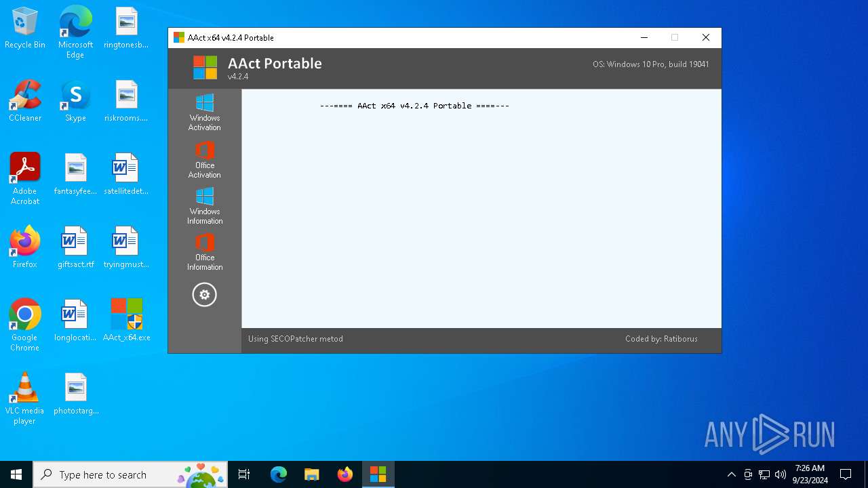Screen dimensions: 868x488
Task: Show Windows Information in AAct sidebar
Action: 204,206
